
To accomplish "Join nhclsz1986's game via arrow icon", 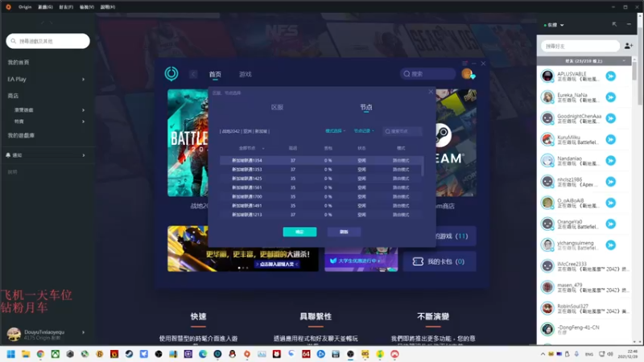I will (x=611, y=182).
